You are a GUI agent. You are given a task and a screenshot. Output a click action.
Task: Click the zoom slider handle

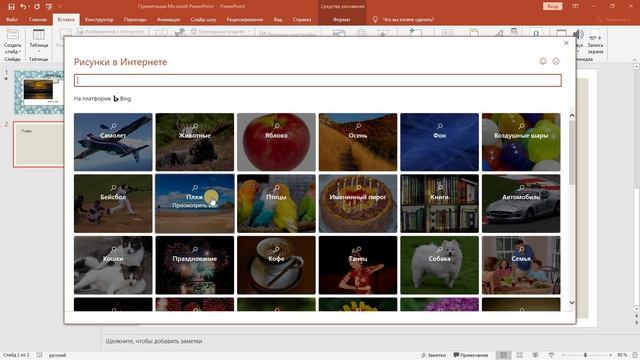585,355
